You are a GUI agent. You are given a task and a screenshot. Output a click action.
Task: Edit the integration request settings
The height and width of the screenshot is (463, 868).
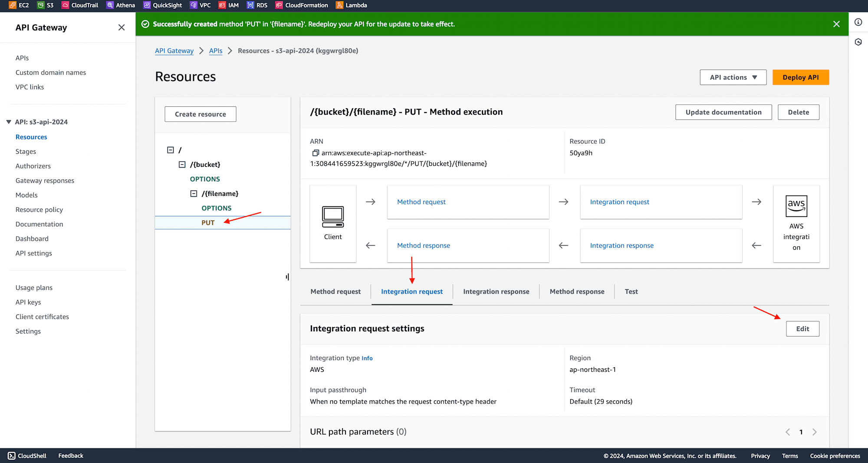pos(802,329)
